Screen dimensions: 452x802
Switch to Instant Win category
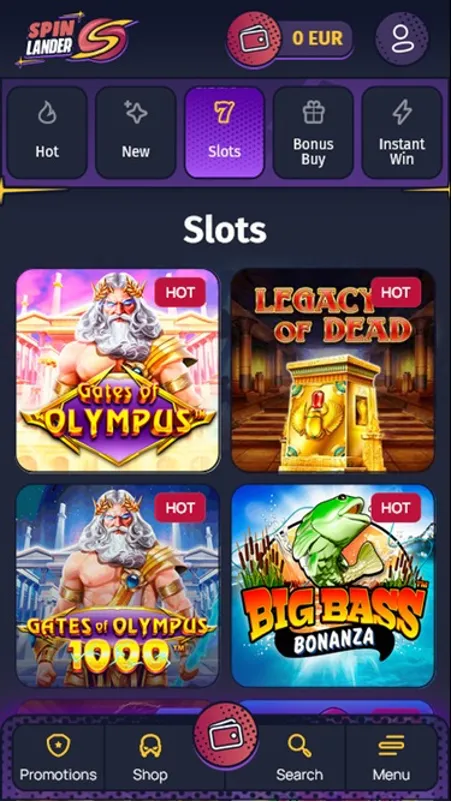pos(402,132)
